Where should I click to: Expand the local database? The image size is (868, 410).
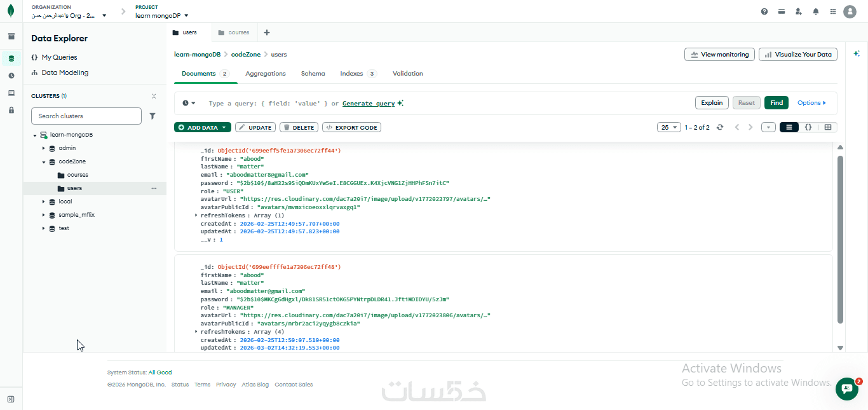(43, 202)
